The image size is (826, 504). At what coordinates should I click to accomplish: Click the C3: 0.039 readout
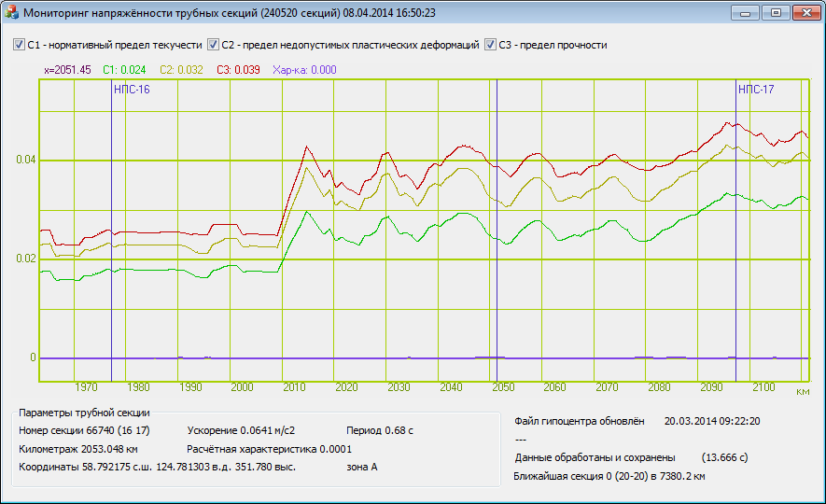point(238,70)
